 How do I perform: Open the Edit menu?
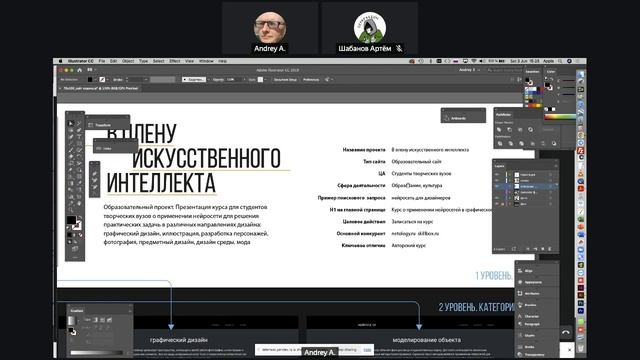point(113,61)
